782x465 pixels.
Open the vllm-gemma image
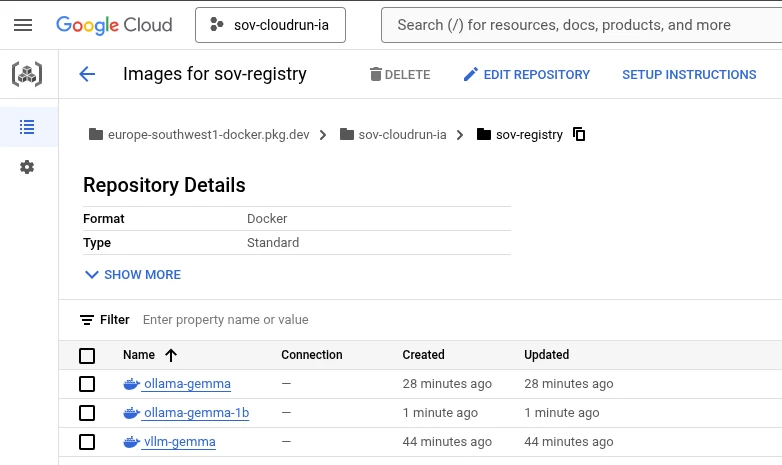tap(180, 442)
